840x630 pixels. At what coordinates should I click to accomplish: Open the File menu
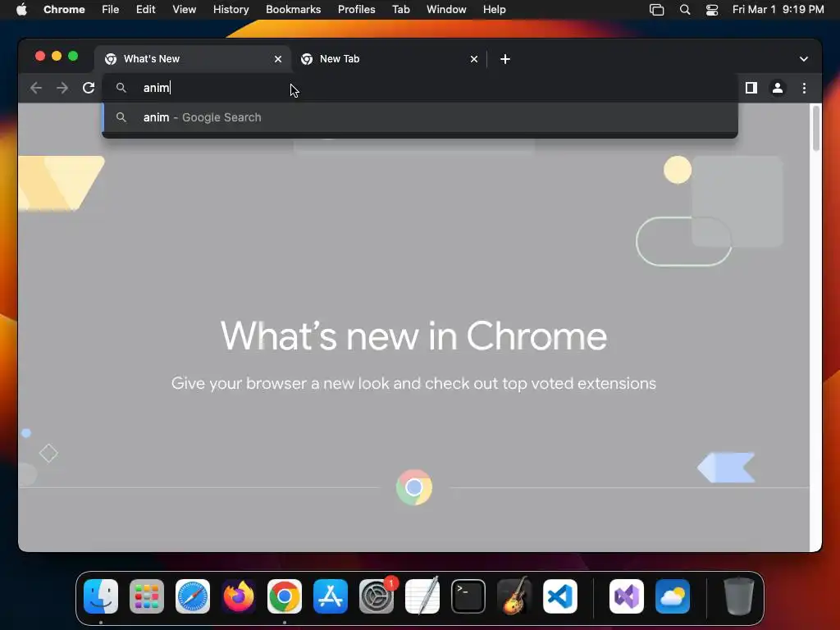tap(111, 10)
